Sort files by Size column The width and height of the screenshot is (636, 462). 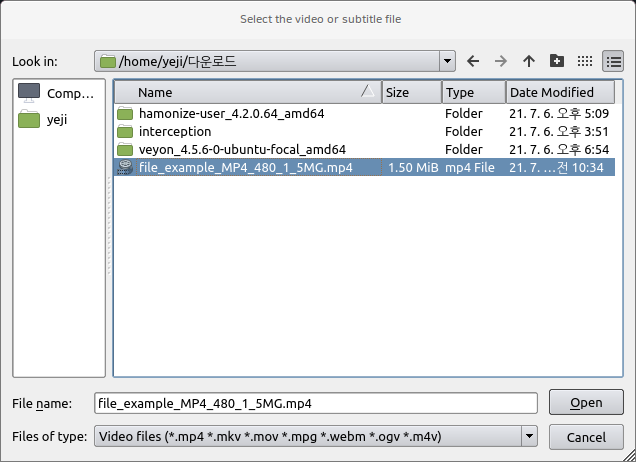pos(411,92)
